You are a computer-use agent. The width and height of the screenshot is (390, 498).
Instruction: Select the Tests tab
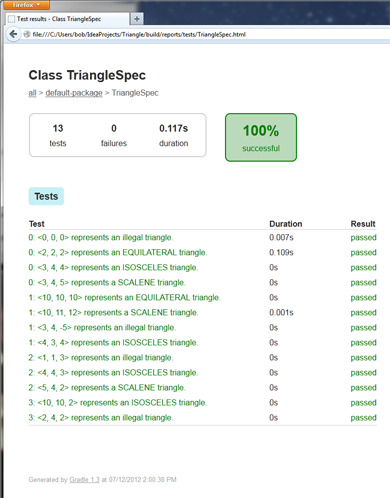point(46,196)
